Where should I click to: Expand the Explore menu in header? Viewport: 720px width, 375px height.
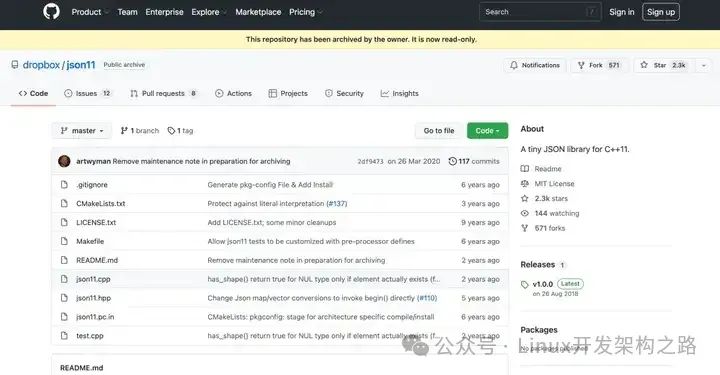tap(208, 12)
